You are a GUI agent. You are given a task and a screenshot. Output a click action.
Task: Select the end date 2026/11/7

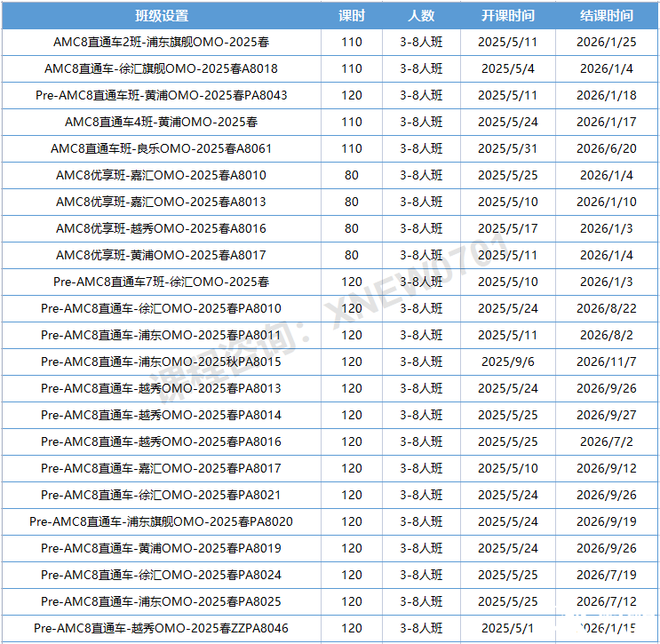606,362
